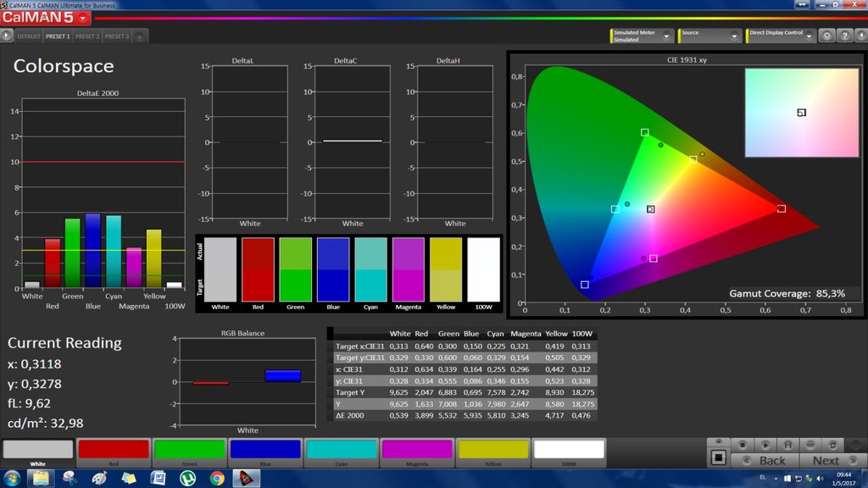868x488 pixels.
Task: Click the Blue ΔE value '5,935' in table
Action: (472, 415)
